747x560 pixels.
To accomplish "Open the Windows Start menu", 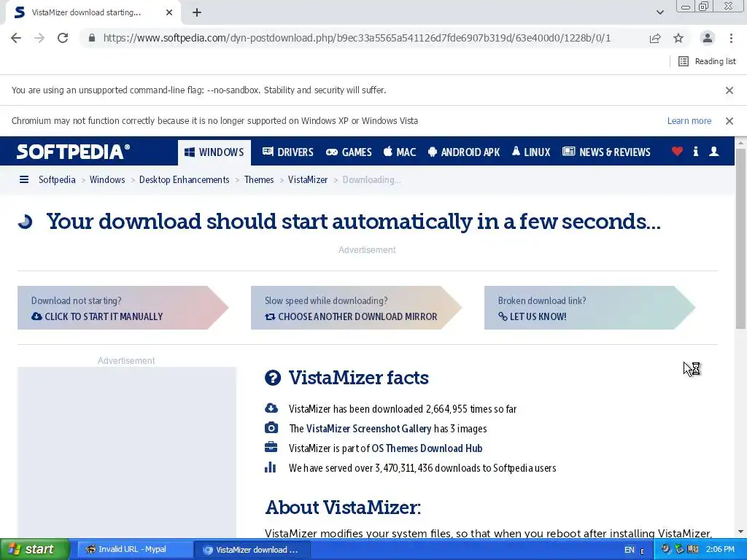I will (x=35, y=550).
